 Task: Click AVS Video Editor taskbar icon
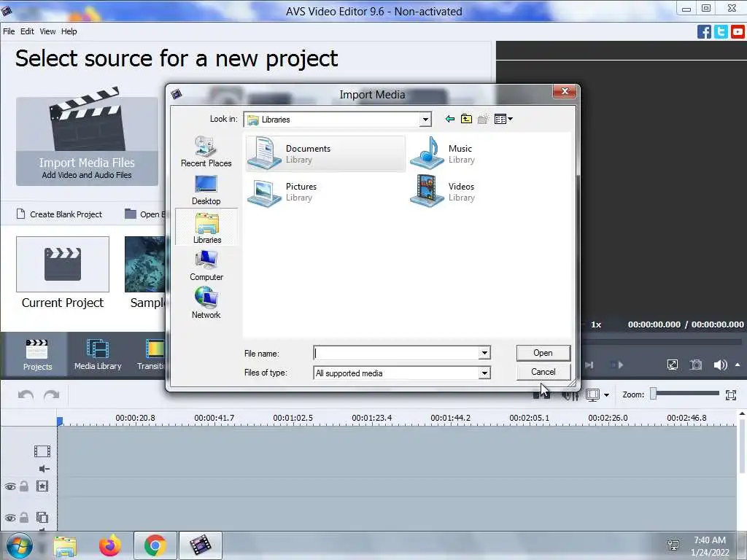[200, 545]
